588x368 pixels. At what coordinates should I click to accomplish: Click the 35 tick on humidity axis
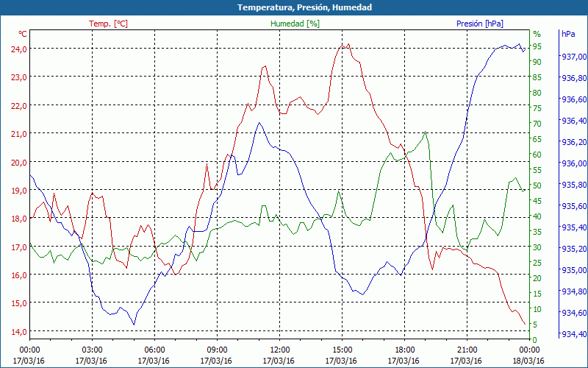click(537, 232)
